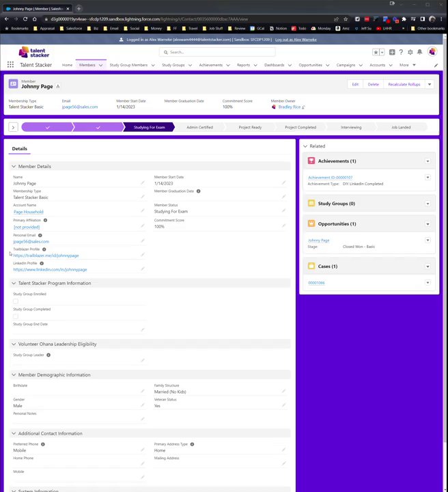Open the Help question mark icon
448x492 pixels.
point(401,52)
